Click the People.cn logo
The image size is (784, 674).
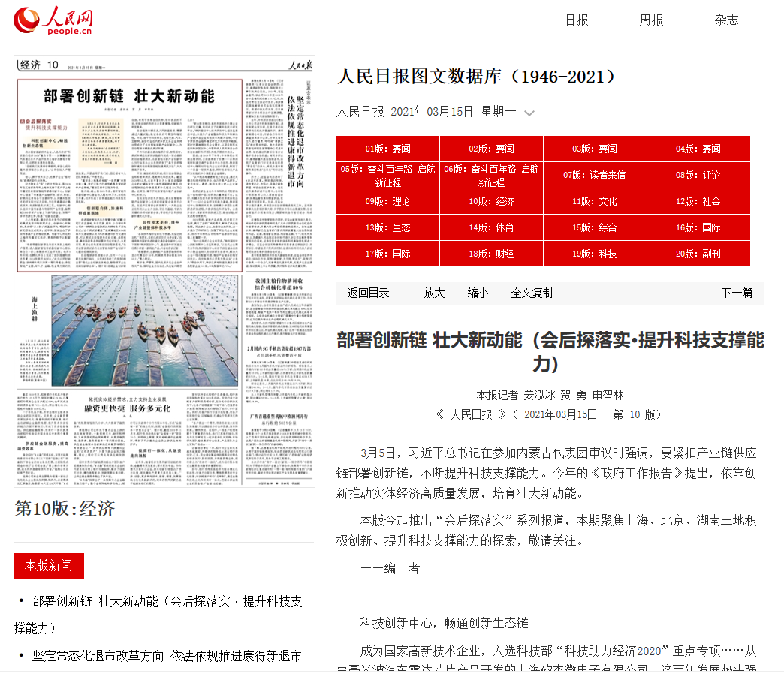click(x=53, y=20)
